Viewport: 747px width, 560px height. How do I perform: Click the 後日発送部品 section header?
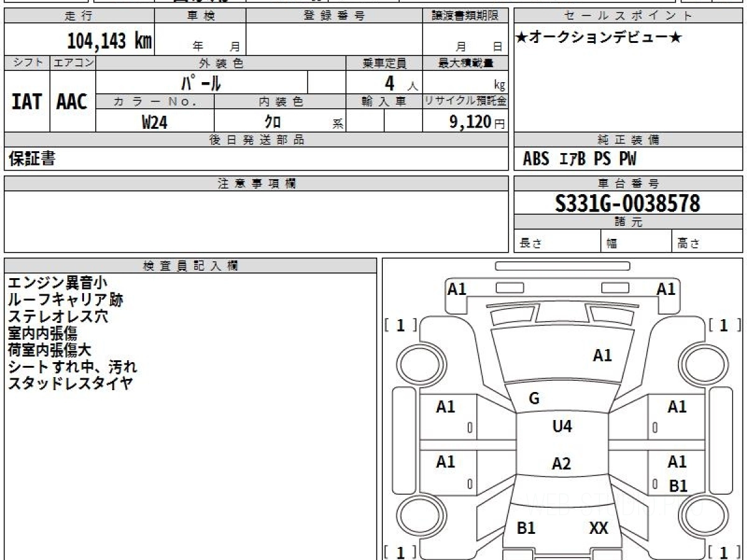click(x=256, y=140)
